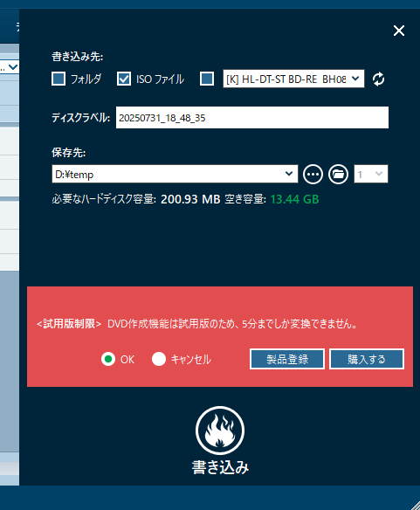The image size is (420, 510).
Task: Click the flame burn icon
Action: (x=220, y=430)
